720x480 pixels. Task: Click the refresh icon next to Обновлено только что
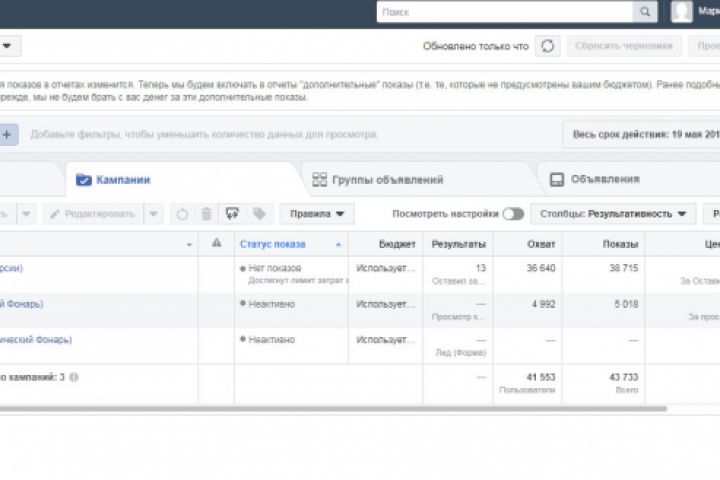[547, 46]
